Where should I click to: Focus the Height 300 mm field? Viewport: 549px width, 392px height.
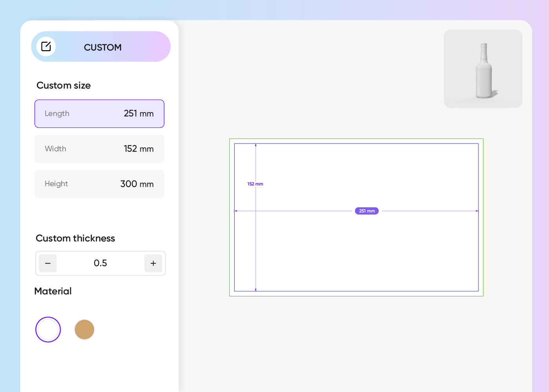pos(99,184)
